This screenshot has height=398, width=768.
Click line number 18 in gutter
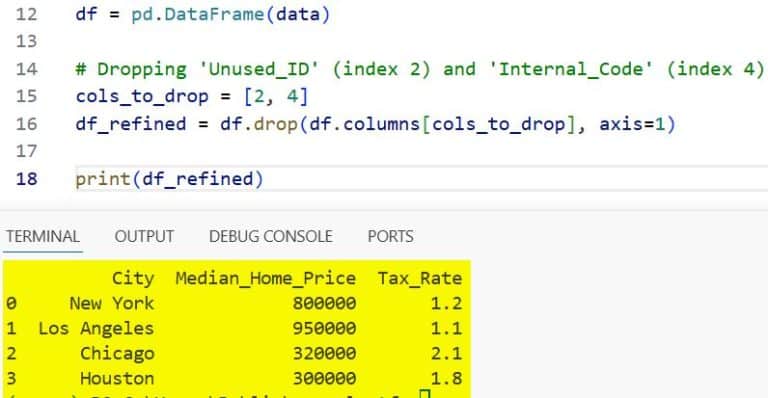26,179
